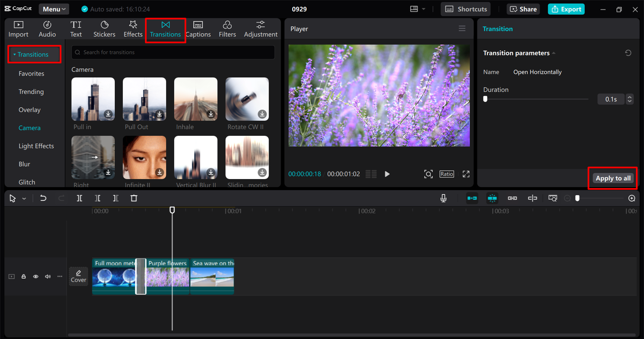Switch to the Filters tab
644x339 pixels.
pos(227,29)
